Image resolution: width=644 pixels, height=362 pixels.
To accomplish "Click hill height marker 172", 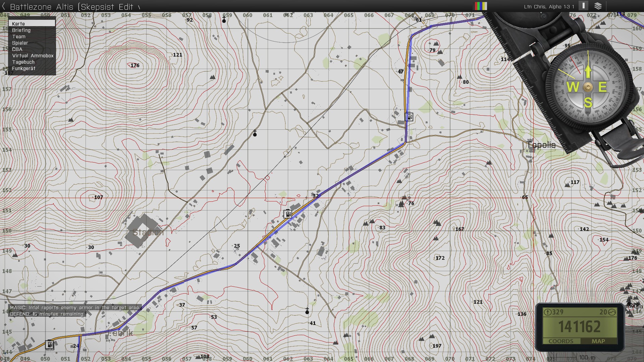I will tap(440, 258).
